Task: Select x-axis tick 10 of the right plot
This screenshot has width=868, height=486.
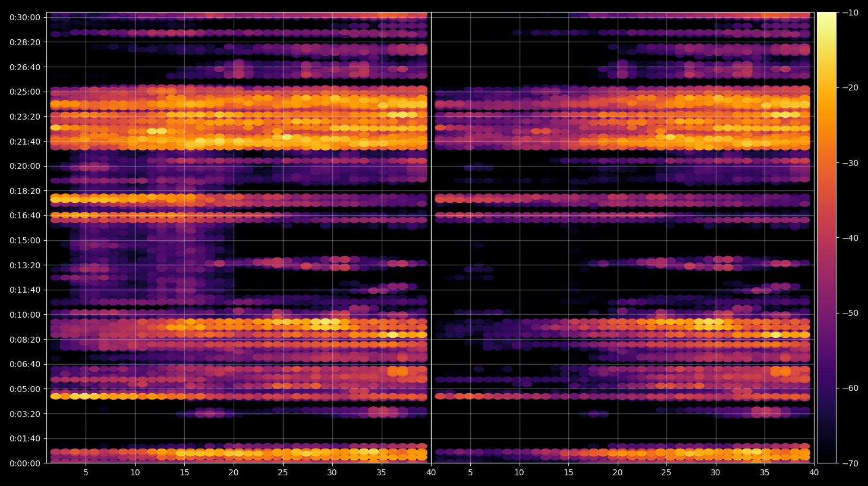Action: (519, 472)
